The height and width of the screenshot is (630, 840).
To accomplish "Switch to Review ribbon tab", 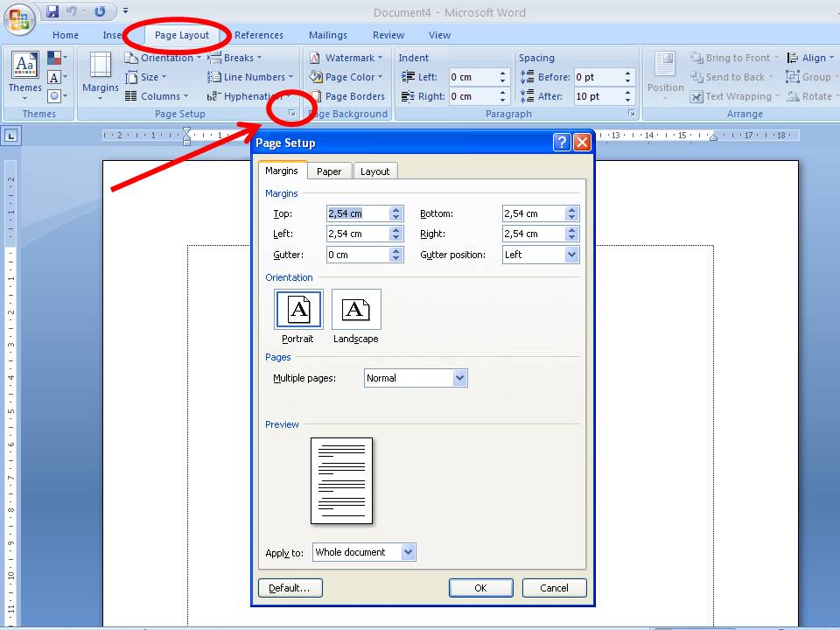I will (x=388, y=35).
